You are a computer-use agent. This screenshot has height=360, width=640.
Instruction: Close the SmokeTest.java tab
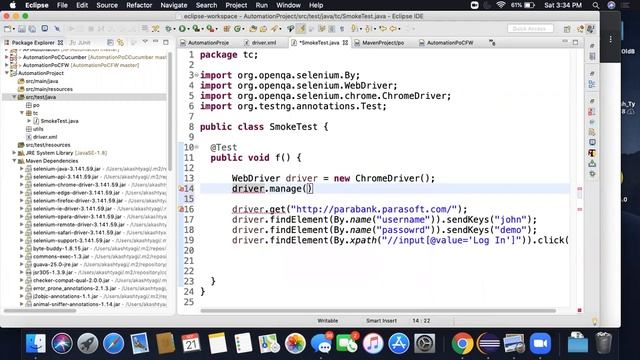pyautogui.click(x=345, y=42)
